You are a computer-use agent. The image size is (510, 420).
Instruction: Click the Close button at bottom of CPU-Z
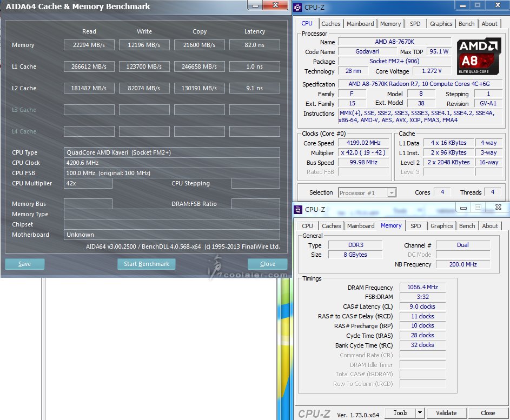[x=488, y=413]
